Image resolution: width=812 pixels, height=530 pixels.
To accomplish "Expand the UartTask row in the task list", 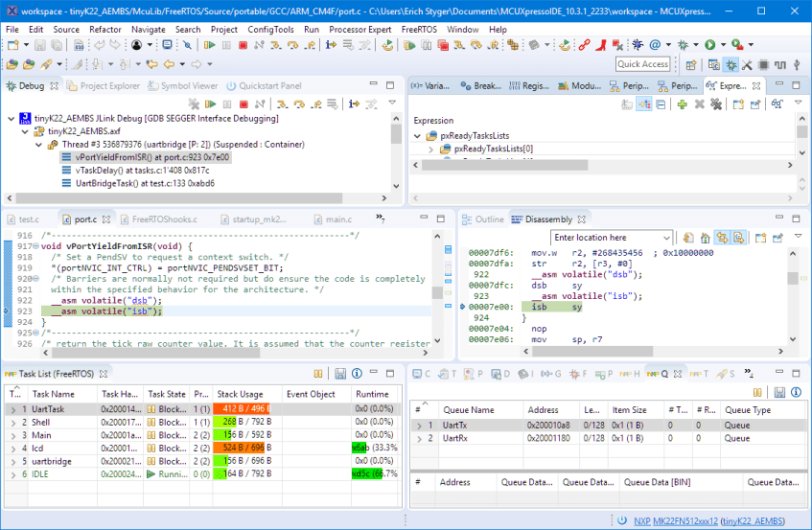I will (x=13, y=409).
